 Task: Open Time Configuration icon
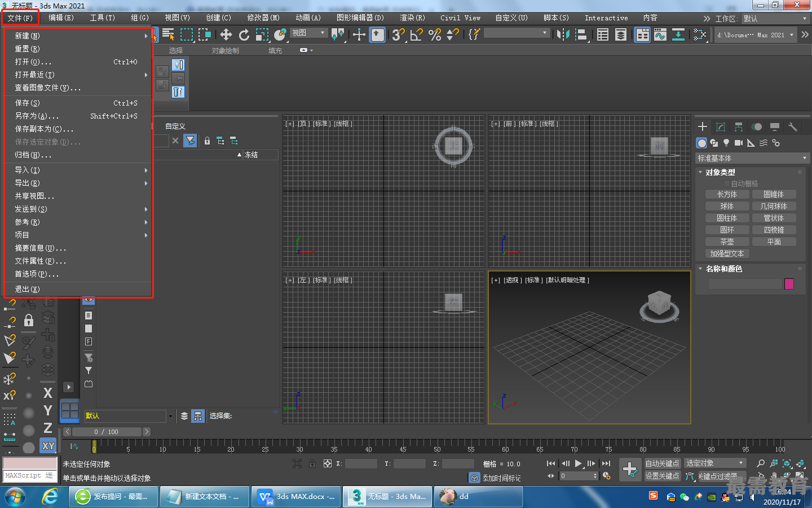(607, 476)
